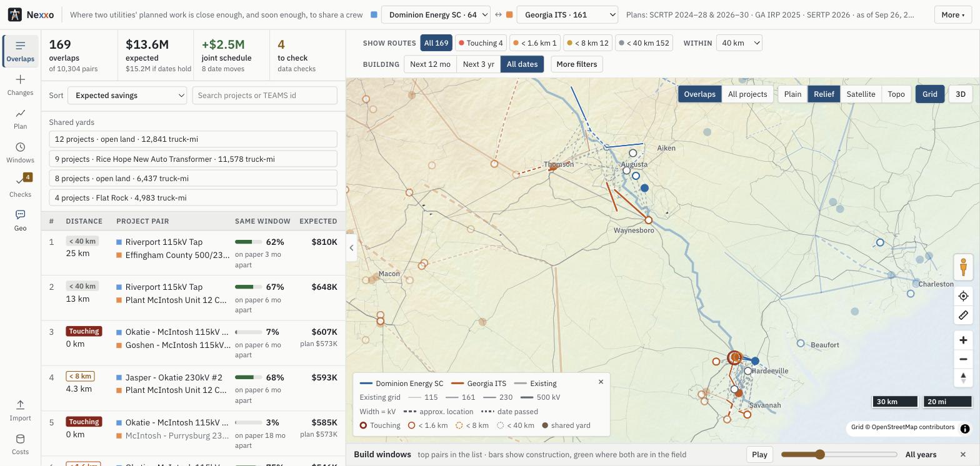This screenshot has width=980, height=466.
Task: Click the orange Georgia ITS color swatch
Action: [x=509, y=14]
